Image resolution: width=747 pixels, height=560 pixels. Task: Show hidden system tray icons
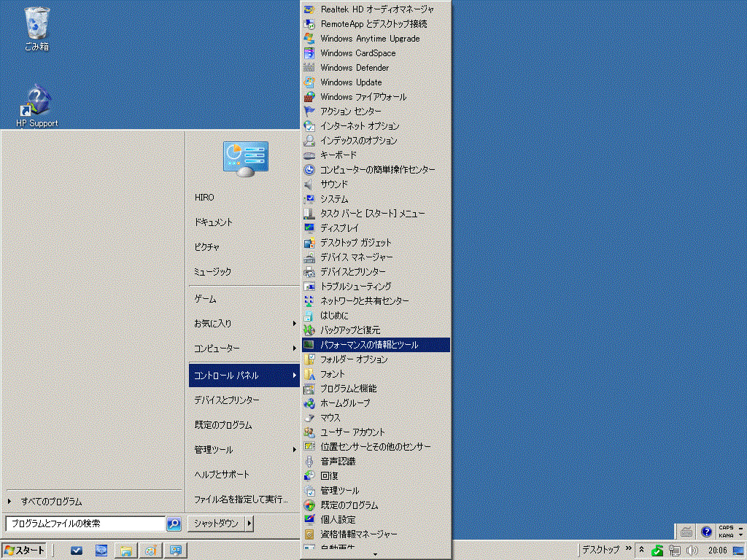pos(641,550)
